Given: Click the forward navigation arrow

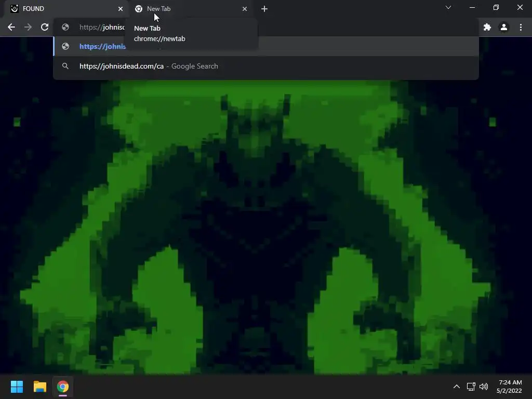Looking at the screenshot, I should pyautogui.click(x=28, y=27).
